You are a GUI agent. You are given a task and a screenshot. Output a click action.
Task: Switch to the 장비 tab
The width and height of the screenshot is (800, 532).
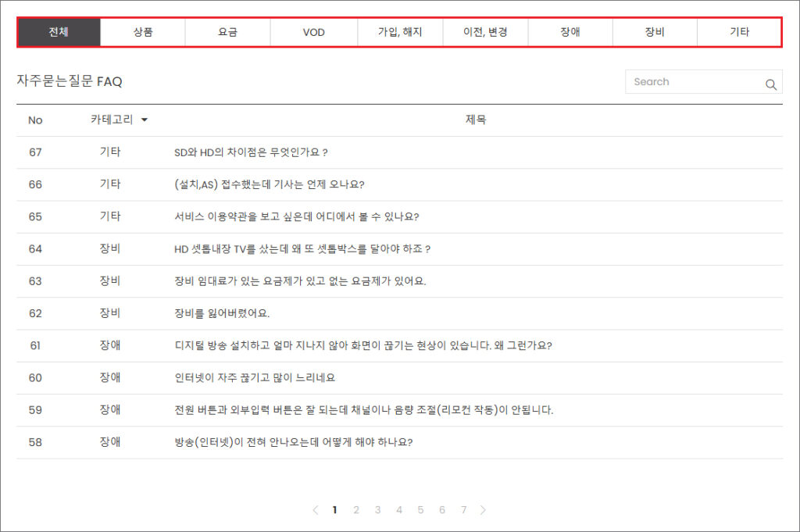point(655,32)
